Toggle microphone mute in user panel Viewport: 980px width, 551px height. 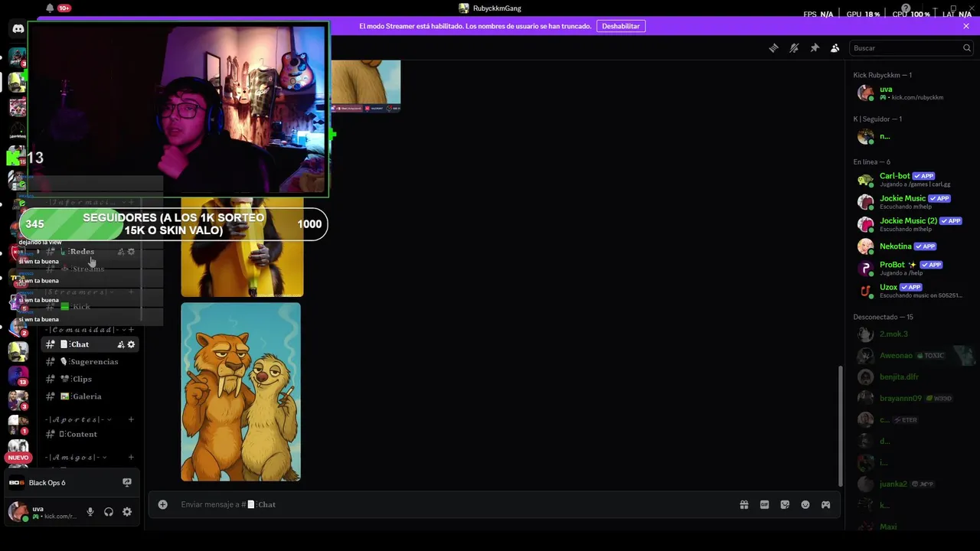pyautogui.click(x=90, y=512)
